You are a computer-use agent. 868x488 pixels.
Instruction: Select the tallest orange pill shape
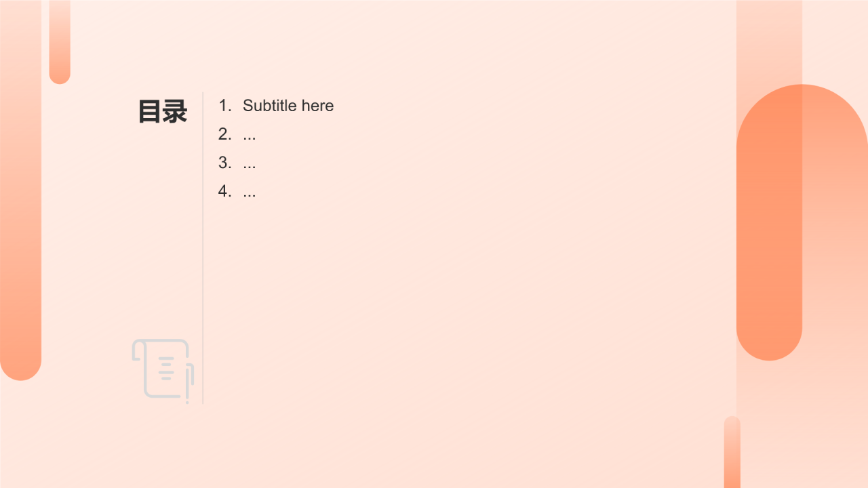click(20, 190)
